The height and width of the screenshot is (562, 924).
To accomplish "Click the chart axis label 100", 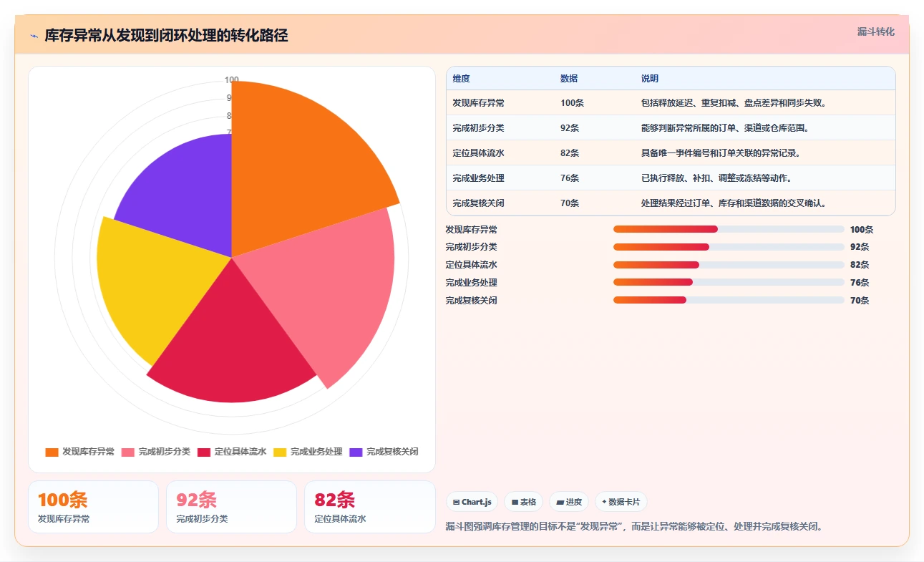I will (x=232, y=80).
